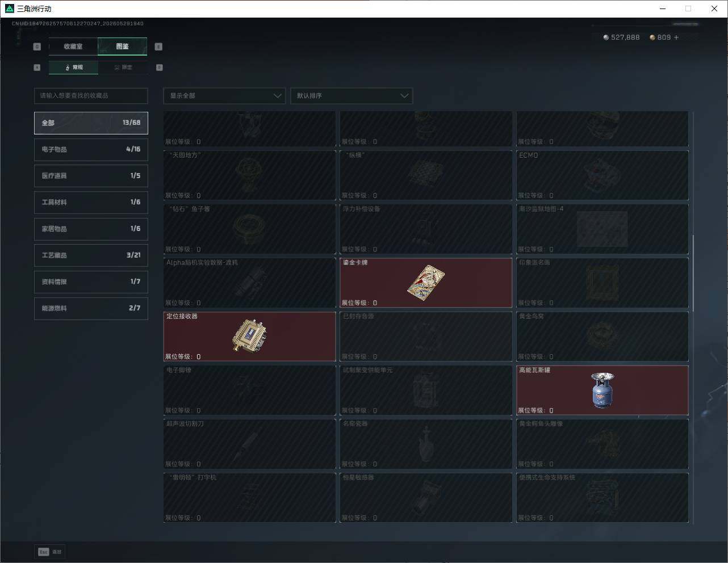This screenshot has height=563, width=728.
Task: Click the CN UID text at top
Action: click(x=78, y=24)
